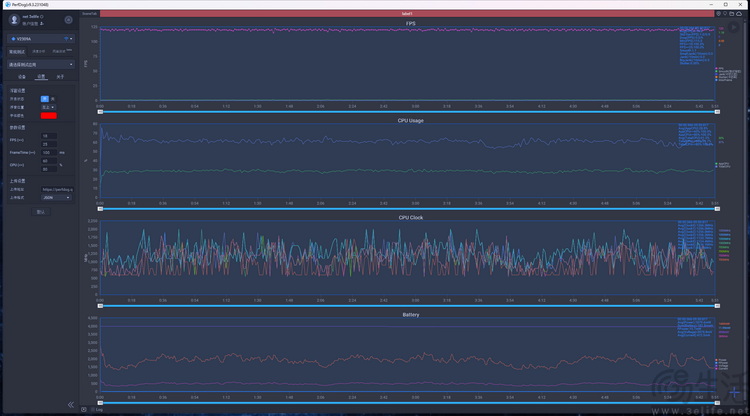Viewport: 750px width, 416px height.
Task: Switch to the device sub-tab
Action: [22, 77]
